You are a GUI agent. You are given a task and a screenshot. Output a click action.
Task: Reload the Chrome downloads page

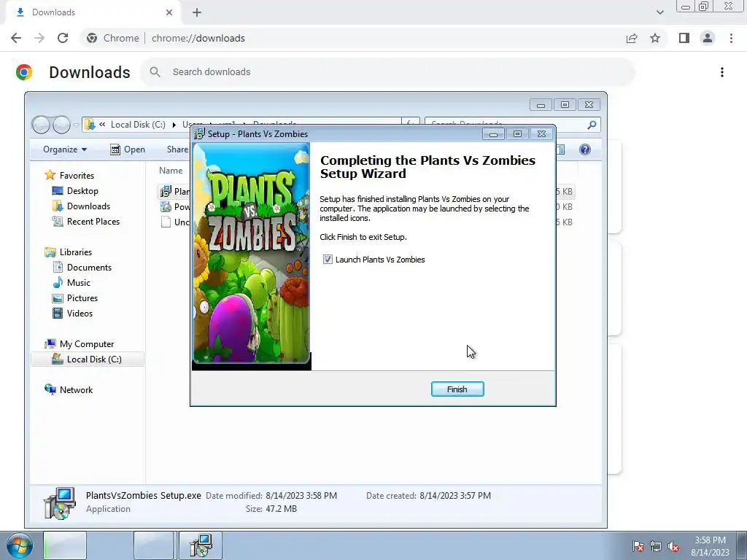point(63,38)
